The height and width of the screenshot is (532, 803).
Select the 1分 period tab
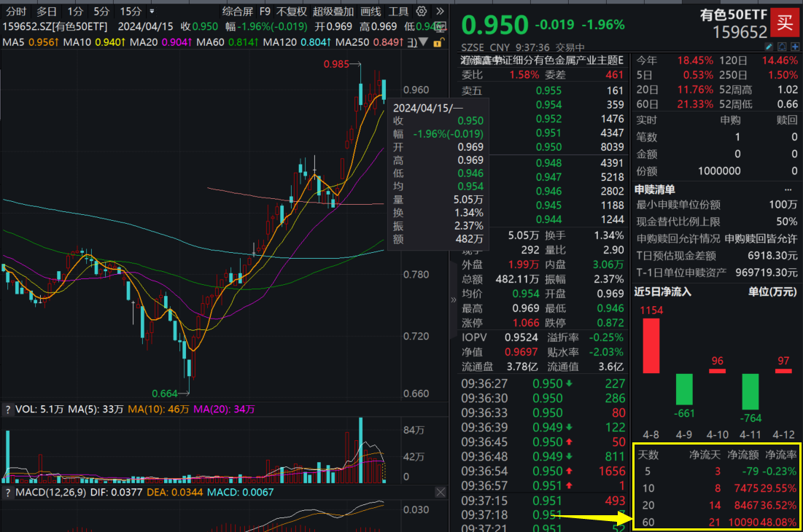(x=75, y=11)
